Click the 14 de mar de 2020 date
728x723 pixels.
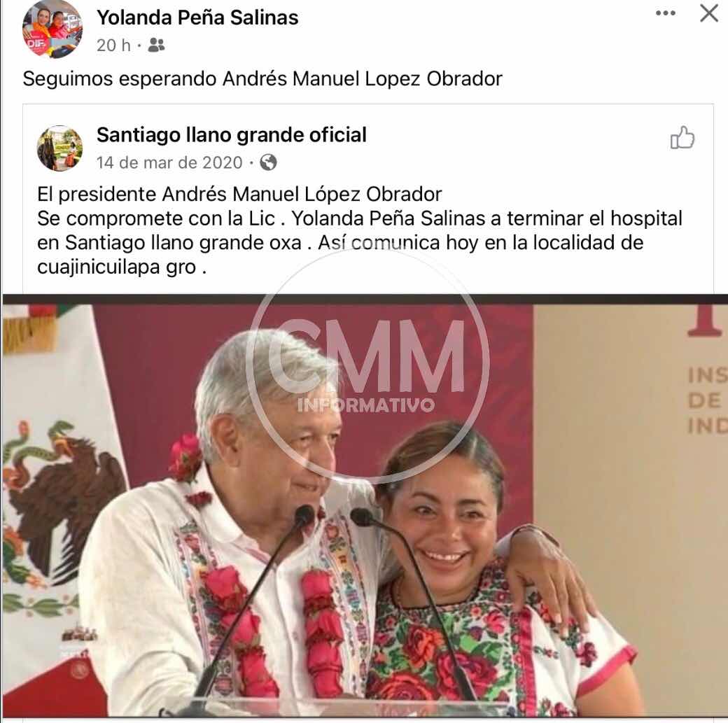[169, 162]
